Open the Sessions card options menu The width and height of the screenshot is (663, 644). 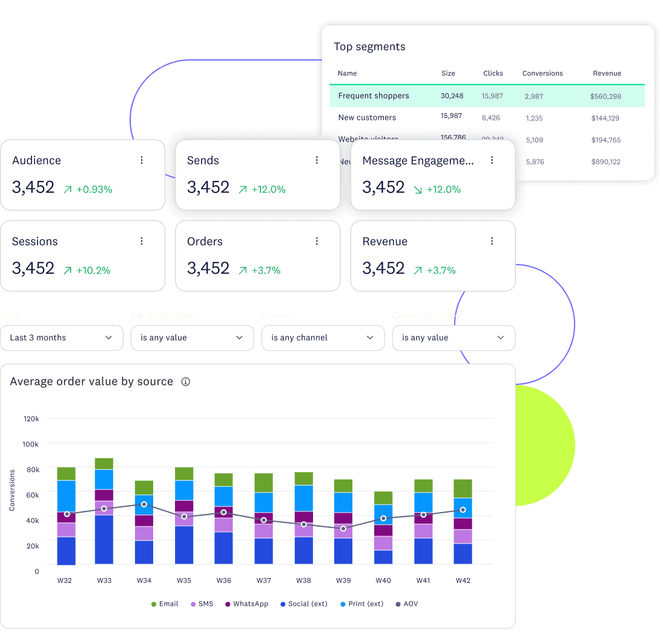(x=142, y=241)
